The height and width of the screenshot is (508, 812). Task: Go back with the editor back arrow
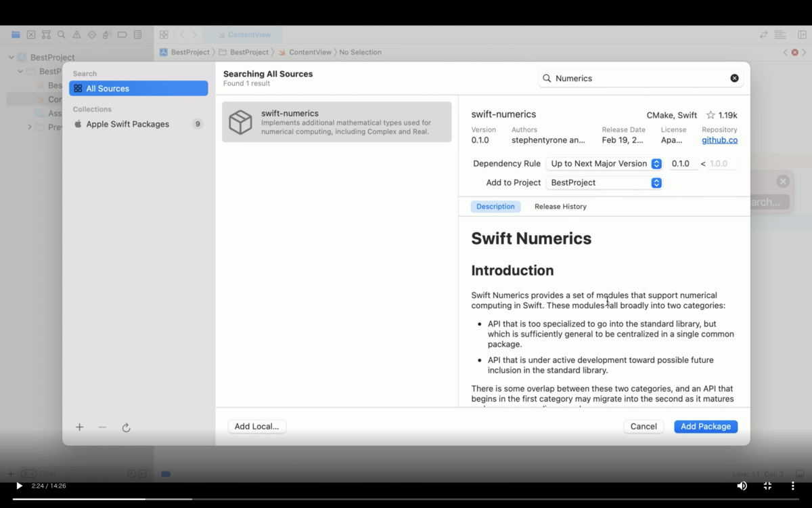(182, 35)
